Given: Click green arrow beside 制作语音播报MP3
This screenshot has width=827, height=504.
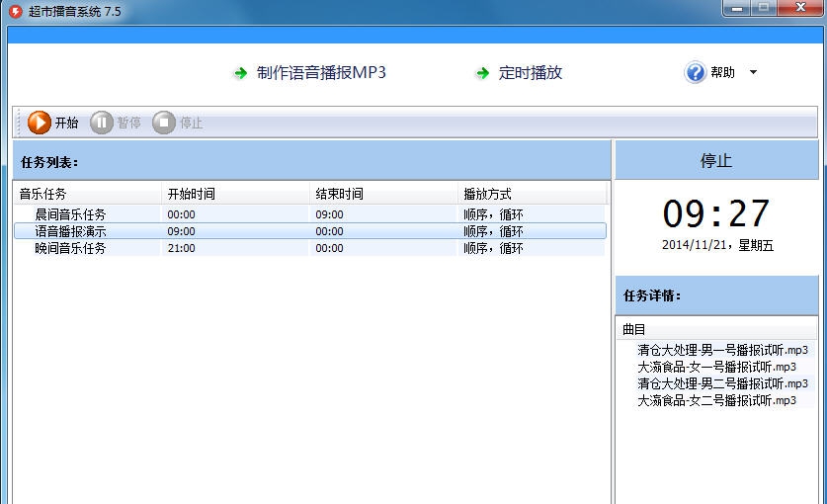Looking at the screenshot, I should coord(240,73).
